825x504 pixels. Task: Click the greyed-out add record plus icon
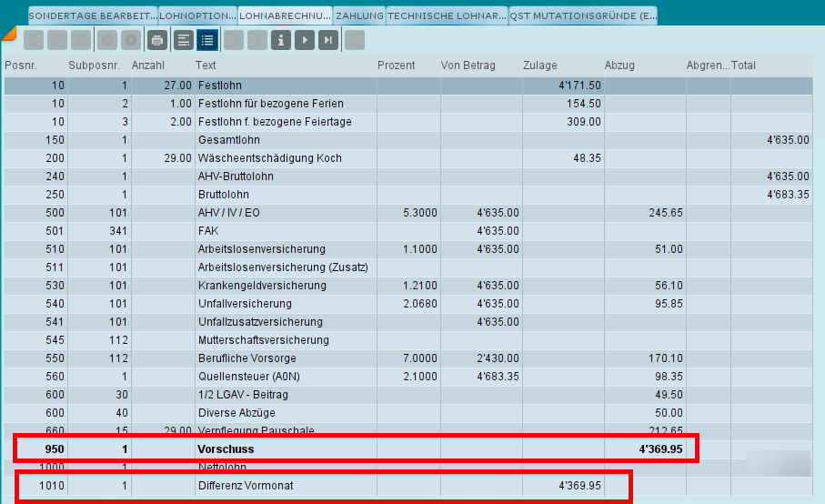point(33,40)
